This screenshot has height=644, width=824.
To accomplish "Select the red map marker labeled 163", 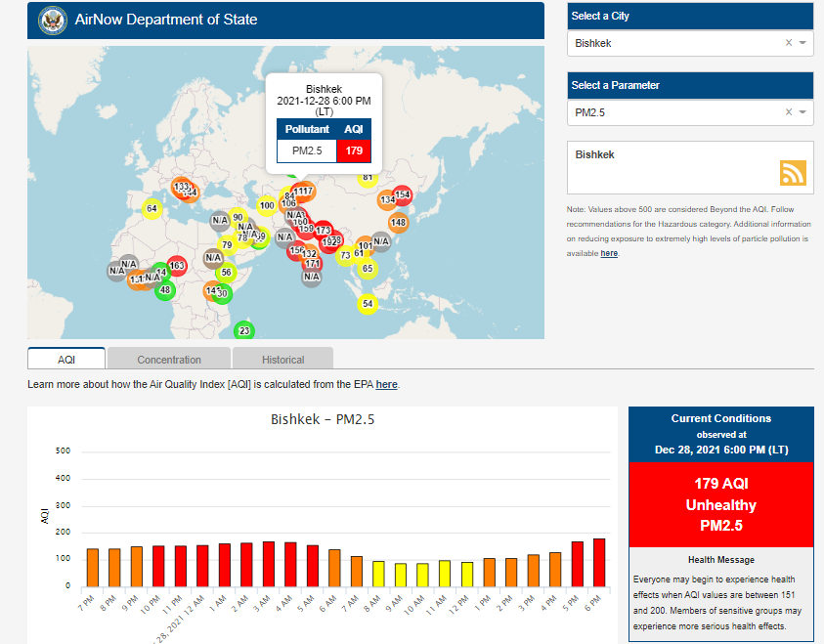I will (177, 266).
